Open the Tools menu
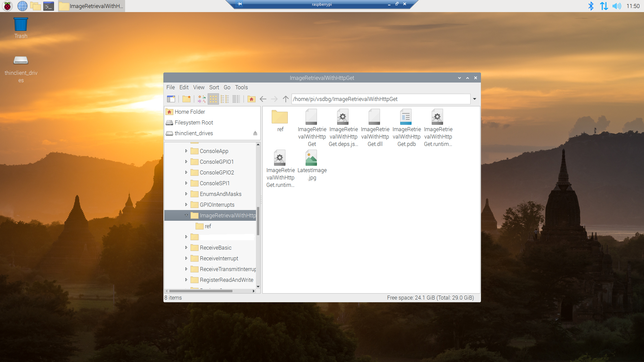Screen dimensions: 644x362 point(241,87)
